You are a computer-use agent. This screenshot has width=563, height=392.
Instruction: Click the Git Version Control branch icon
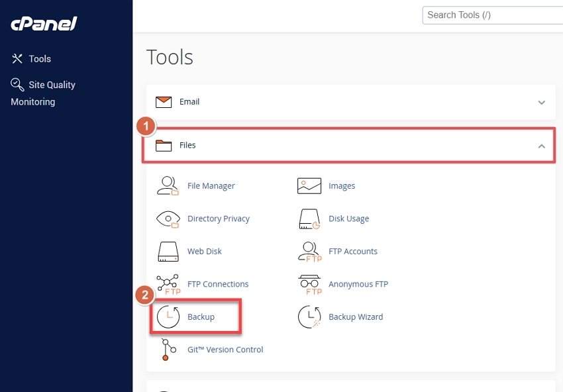[168, 349]
